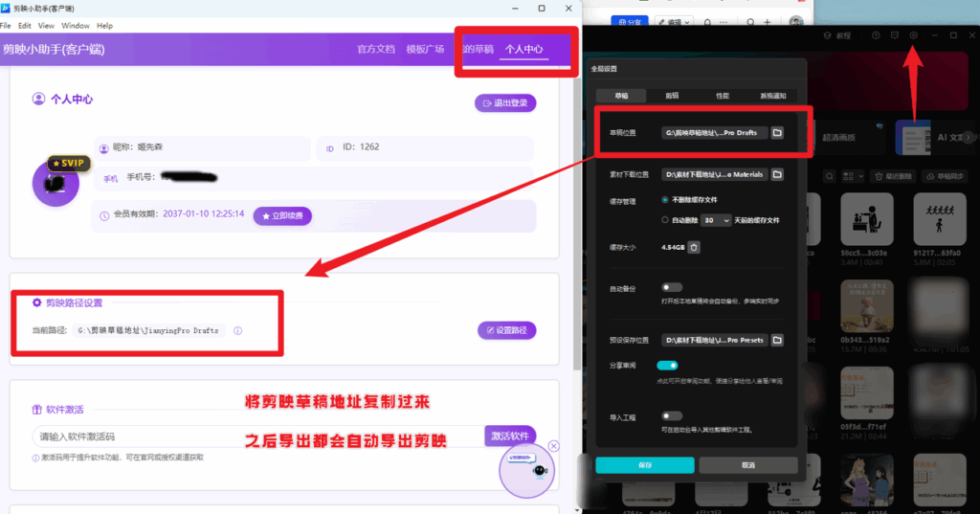This screenshot has height=514, width=980.
Task: Browse folder for 素材下载位置 path
Action: point(777,174)
